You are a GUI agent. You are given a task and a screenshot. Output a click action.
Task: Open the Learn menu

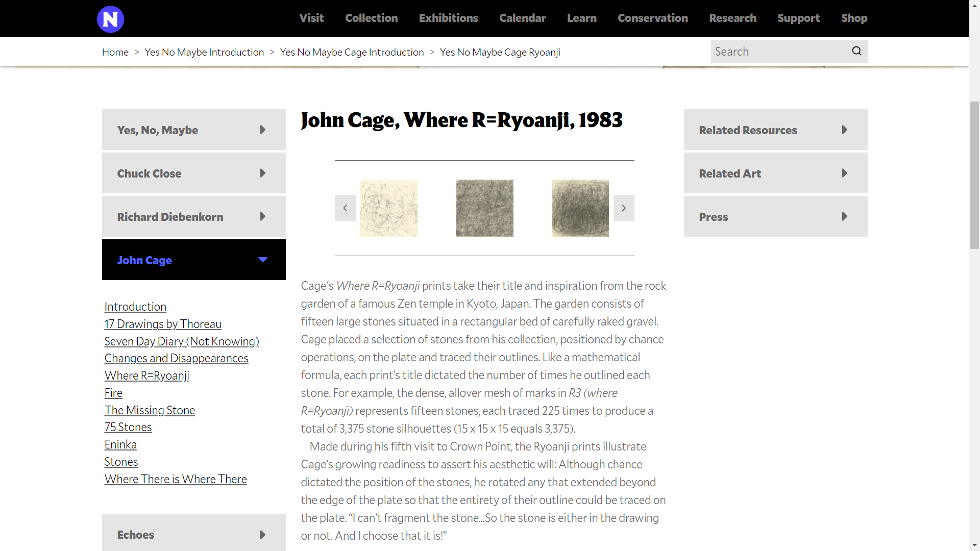tap(581, 18)
